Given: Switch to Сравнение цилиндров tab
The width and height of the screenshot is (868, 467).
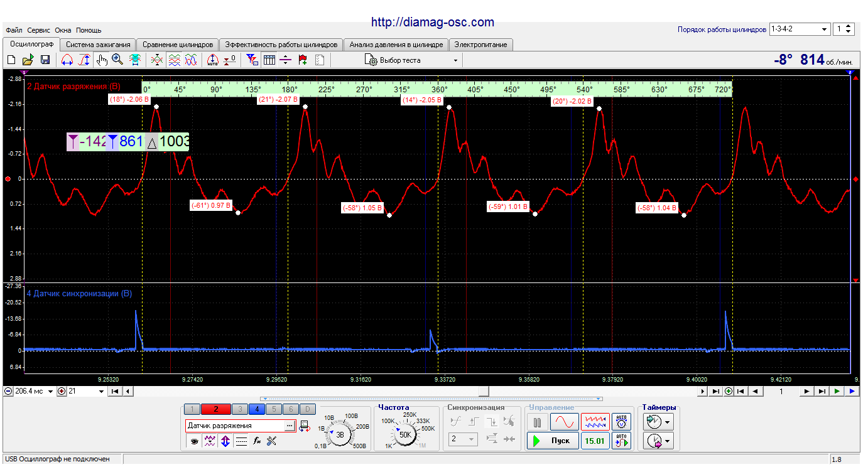Looking at the screenshot, I should pos(178,45).
